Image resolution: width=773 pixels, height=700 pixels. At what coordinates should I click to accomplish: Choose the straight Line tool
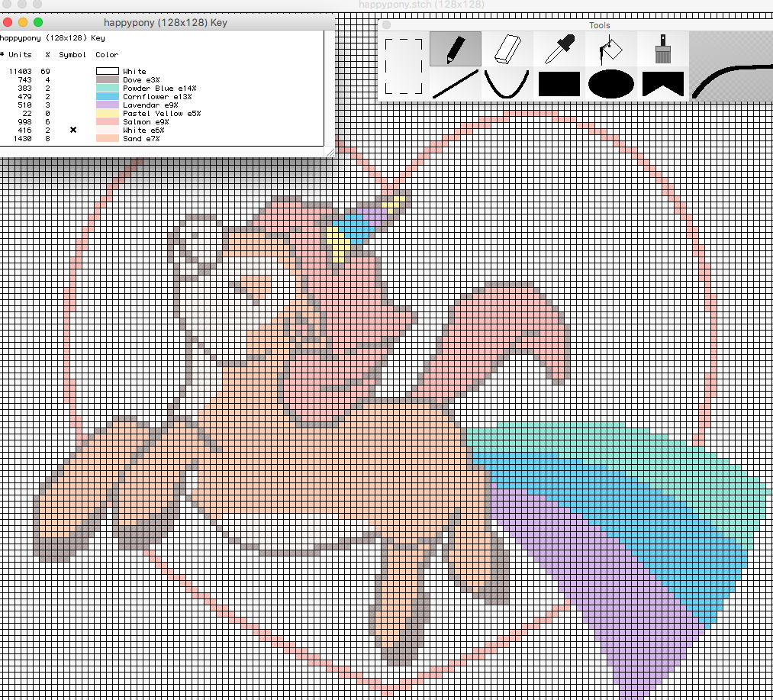(456, 84)
